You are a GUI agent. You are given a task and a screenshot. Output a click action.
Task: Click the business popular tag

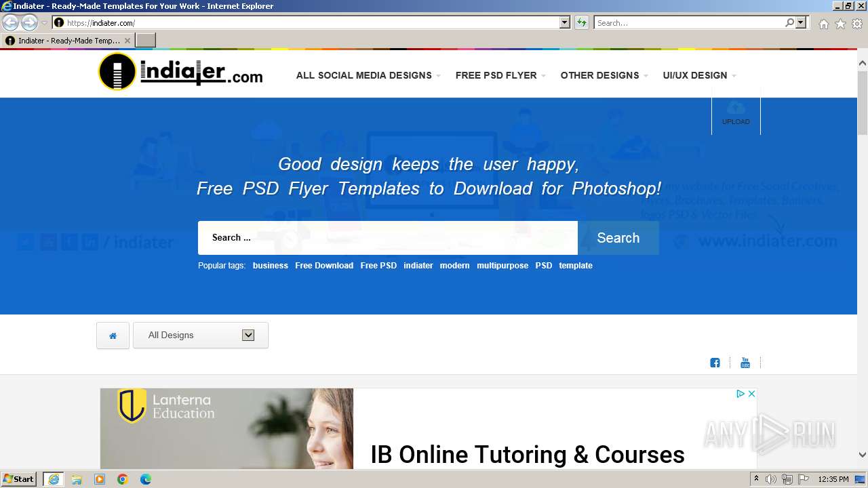coord(271,266)
